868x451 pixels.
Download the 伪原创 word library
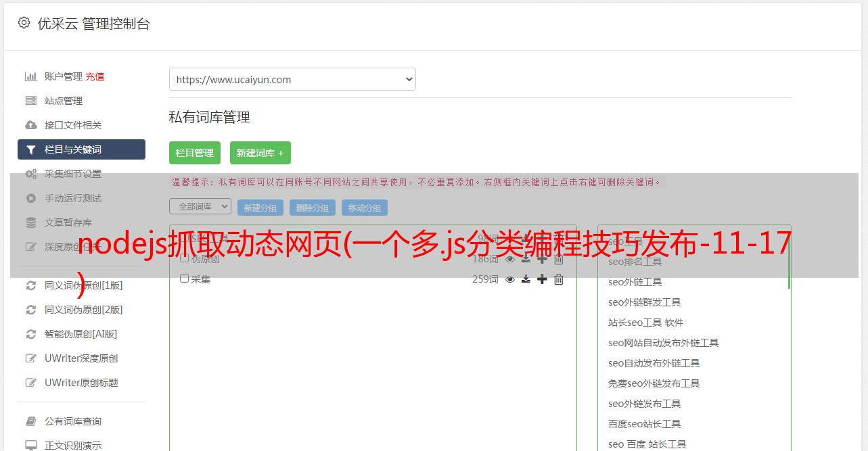[x=526, y=259]
